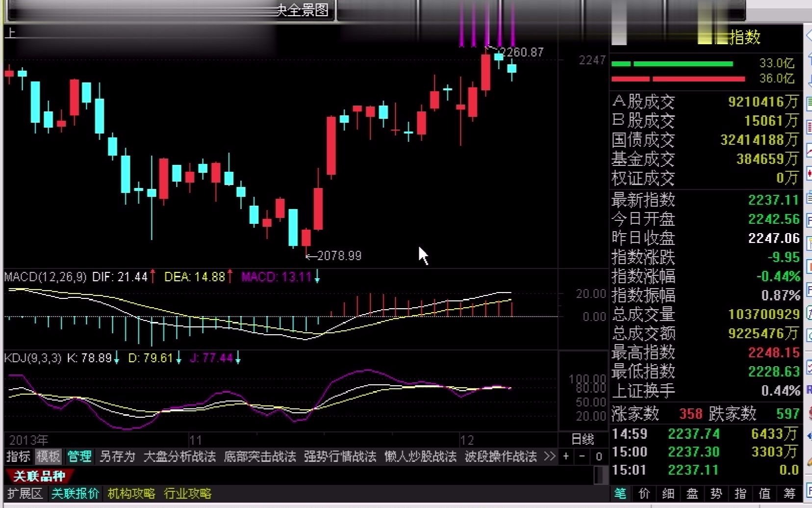Select the 筹 chip-distribution tab

click(789, 493)
